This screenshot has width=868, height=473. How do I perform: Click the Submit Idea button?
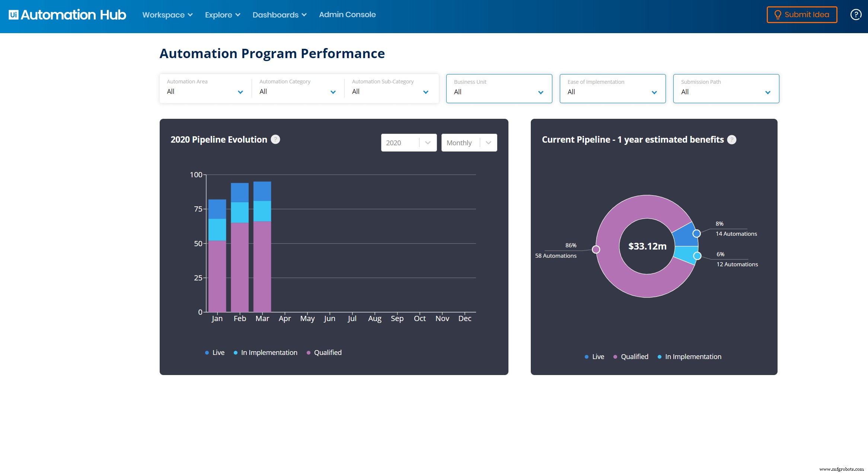pos(802,15)
